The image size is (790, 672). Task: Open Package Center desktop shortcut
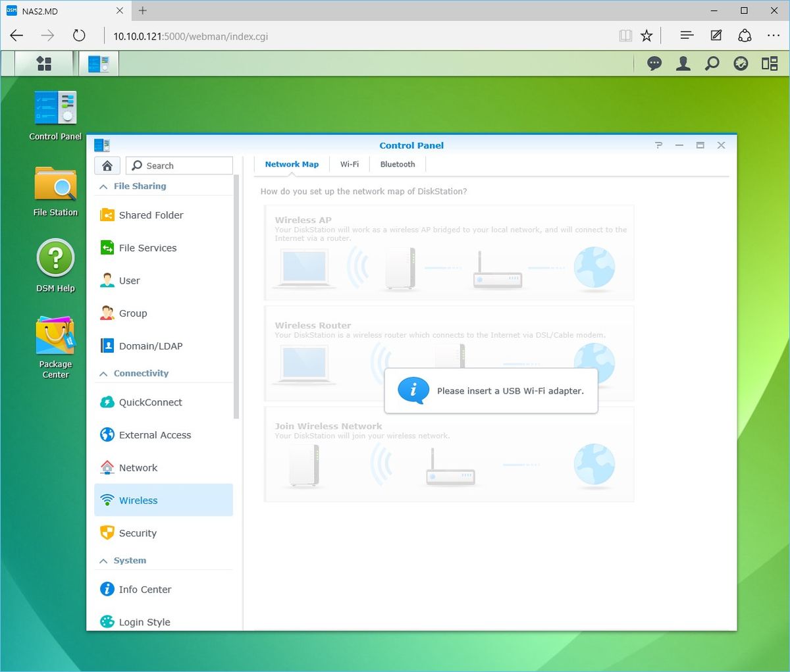coord(55,348)
